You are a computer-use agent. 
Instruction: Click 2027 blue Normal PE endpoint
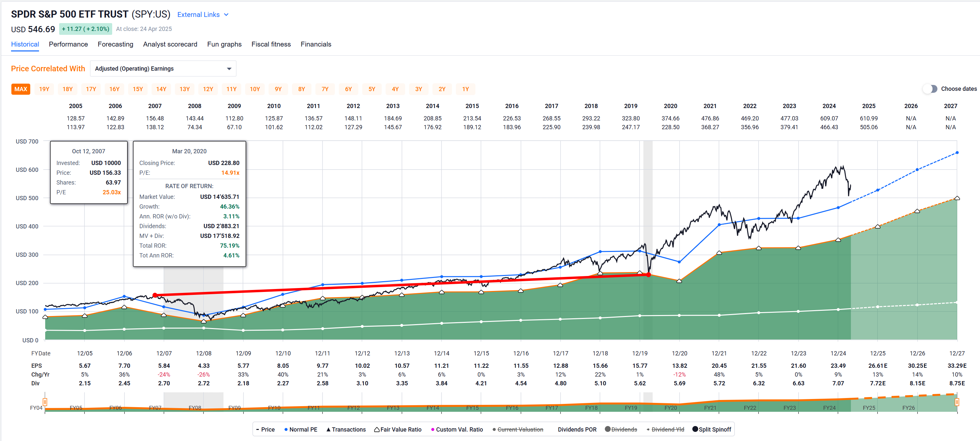click(x=957, y=153)
